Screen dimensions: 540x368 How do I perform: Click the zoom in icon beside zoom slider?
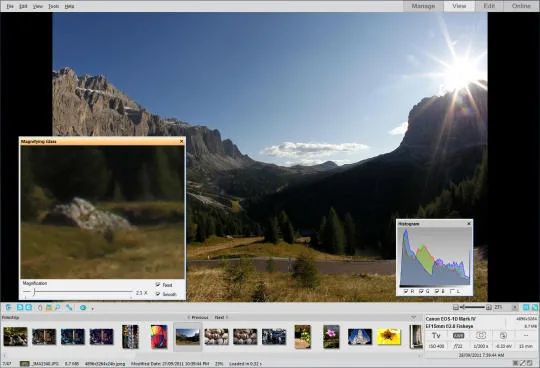(488, 307)
